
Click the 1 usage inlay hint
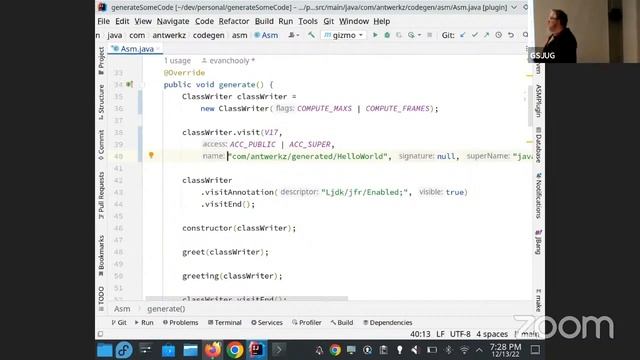point(177,60)
